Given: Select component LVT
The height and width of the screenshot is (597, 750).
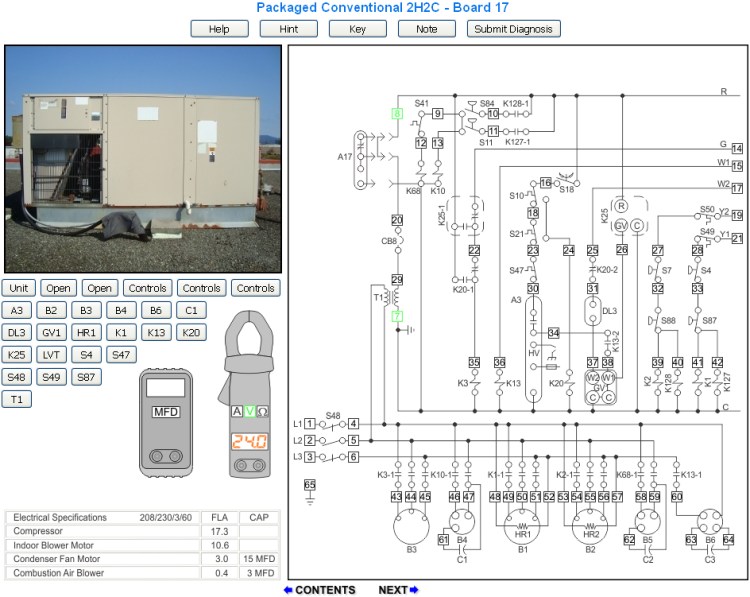Looking at the screenshot, I should (51, 355).
